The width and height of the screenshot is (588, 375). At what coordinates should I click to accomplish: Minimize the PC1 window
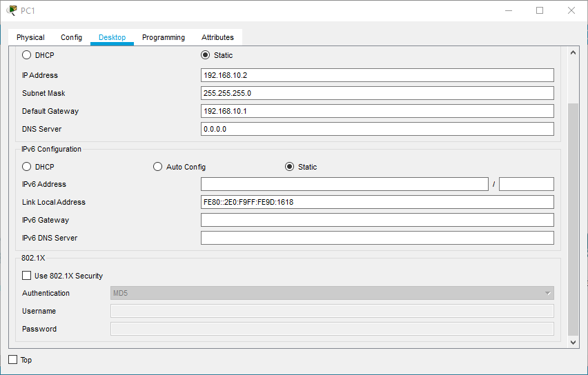tap(509, 10)
